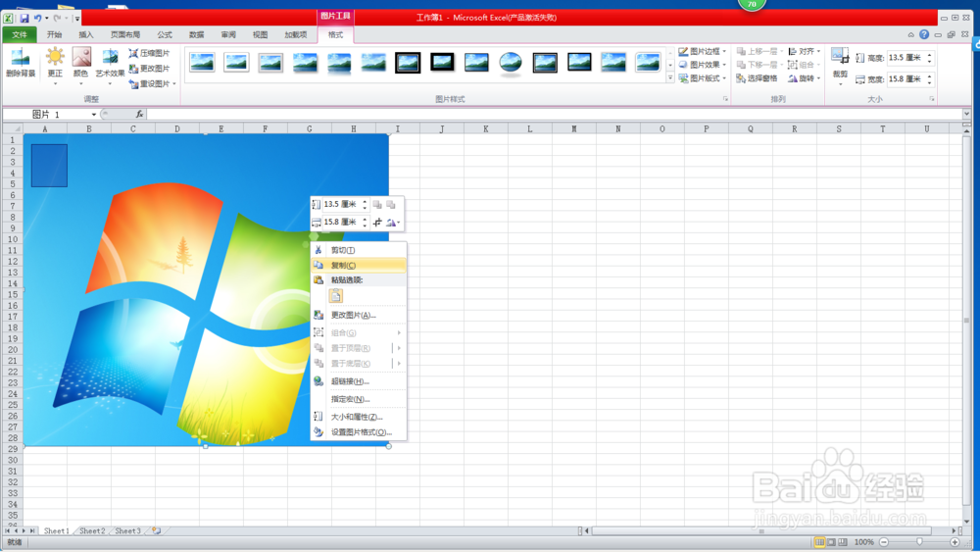Undo the last action in the quick access toolbar
Viewport: 980px width, 552px height.
click(x=37, y=18)
